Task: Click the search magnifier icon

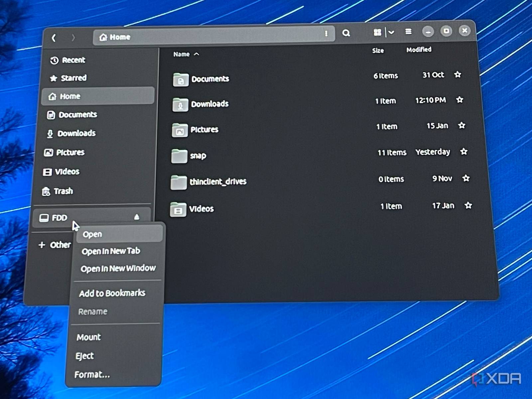Action: pos(346,33)
